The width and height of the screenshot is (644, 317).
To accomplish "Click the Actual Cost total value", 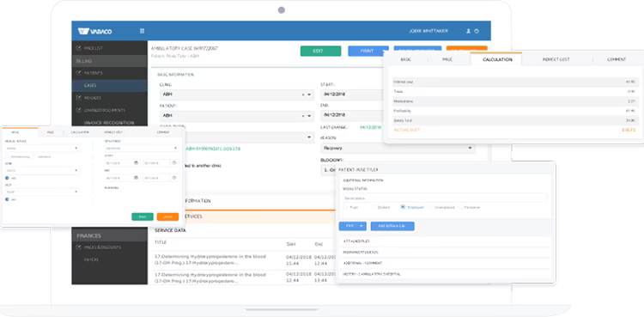I will 629,130.
